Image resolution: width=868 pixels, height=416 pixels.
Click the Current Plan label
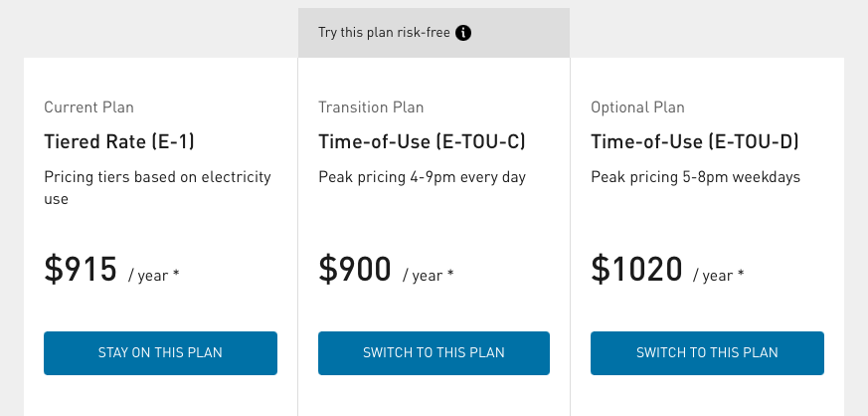88,107
